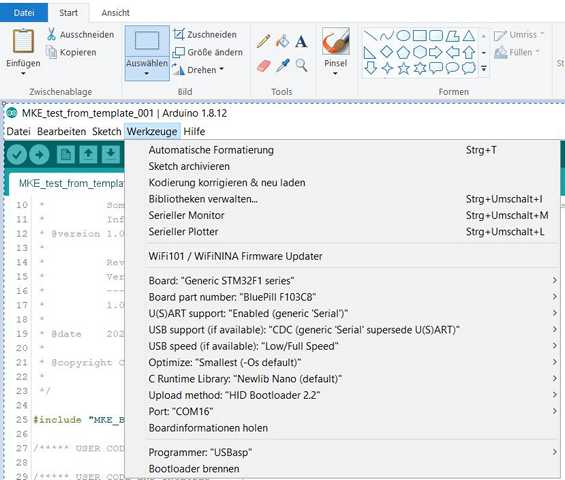Pick the five-point star shape
This screenshot has height=480, width=565.
click(x=403, y=68)
